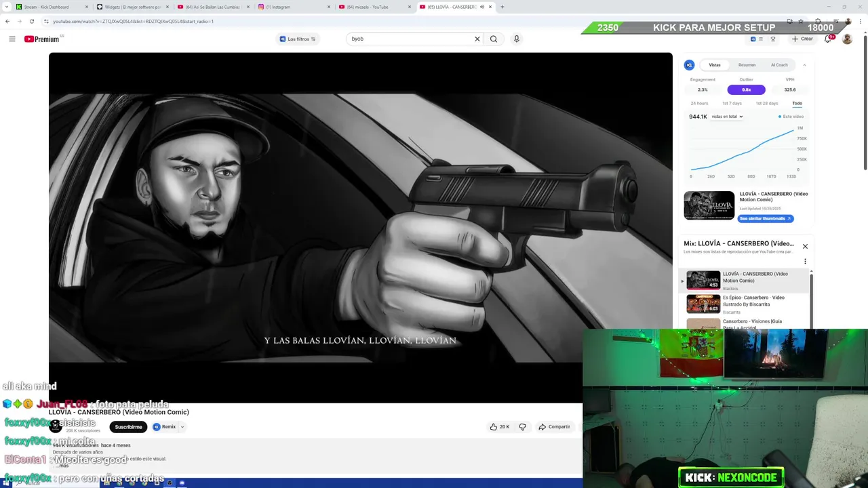The height and width of the screenshot is (488, 868).
Task: Go to YouTube Premium home logo
Action: (42, 39)
